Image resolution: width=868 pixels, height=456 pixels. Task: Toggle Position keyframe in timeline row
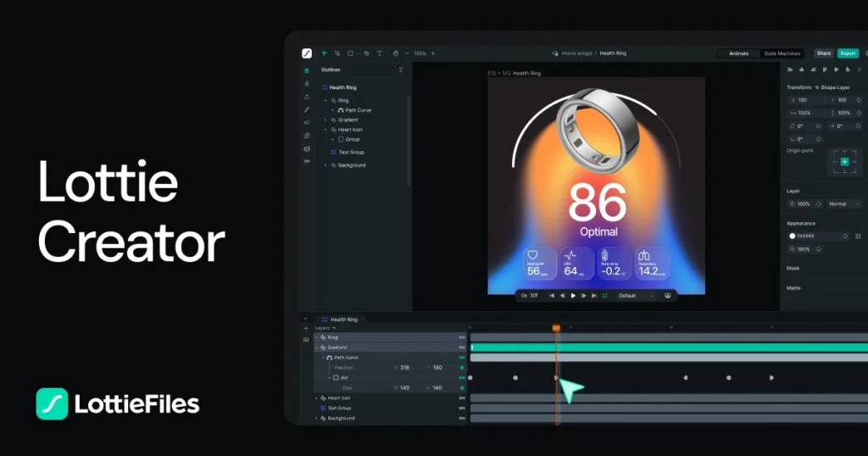[462, 368]
